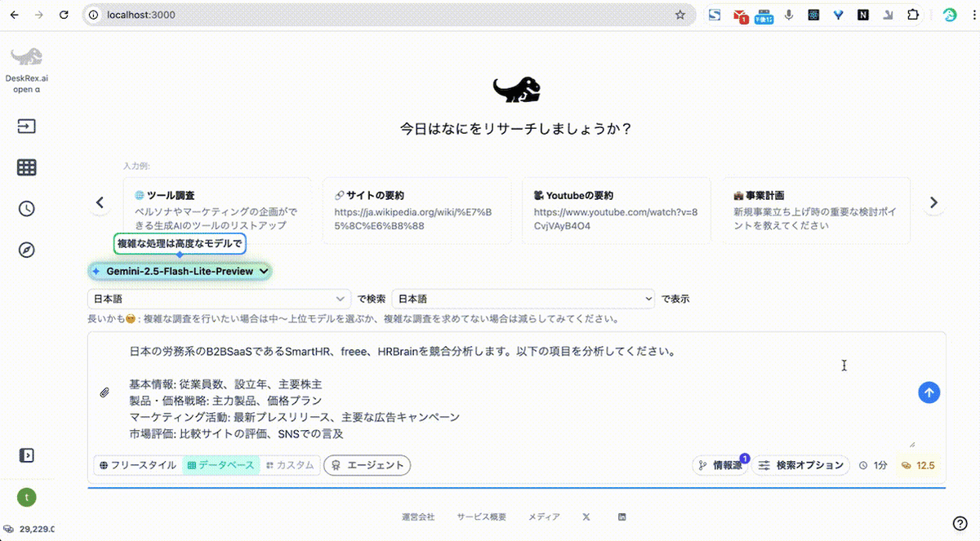Open help via question mark icon

click(x=962, y=521)
